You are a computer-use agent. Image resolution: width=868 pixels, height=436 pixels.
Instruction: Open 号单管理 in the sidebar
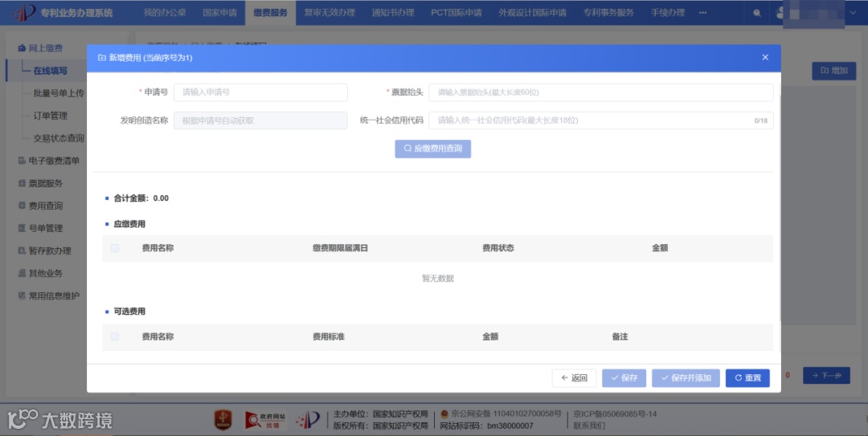tap(46, 228)
